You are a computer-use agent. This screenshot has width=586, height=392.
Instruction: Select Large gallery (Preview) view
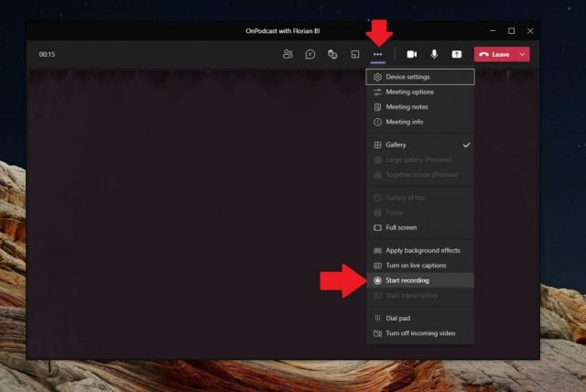(x=420, y=160)
